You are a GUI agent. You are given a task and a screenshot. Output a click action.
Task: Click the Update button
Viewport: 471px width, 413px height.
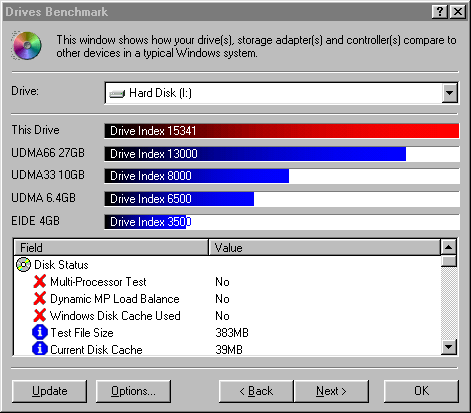49,391
